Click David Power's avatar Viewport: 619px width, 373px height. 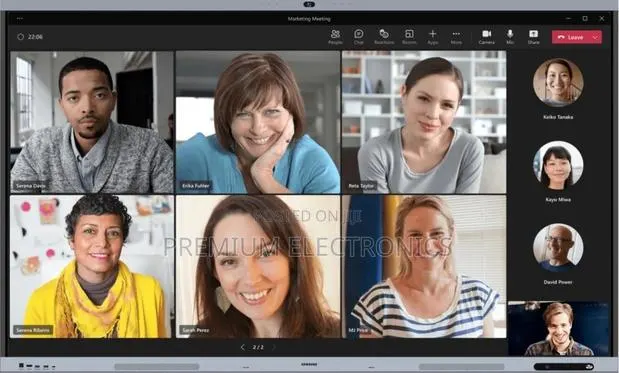[558, 248]
